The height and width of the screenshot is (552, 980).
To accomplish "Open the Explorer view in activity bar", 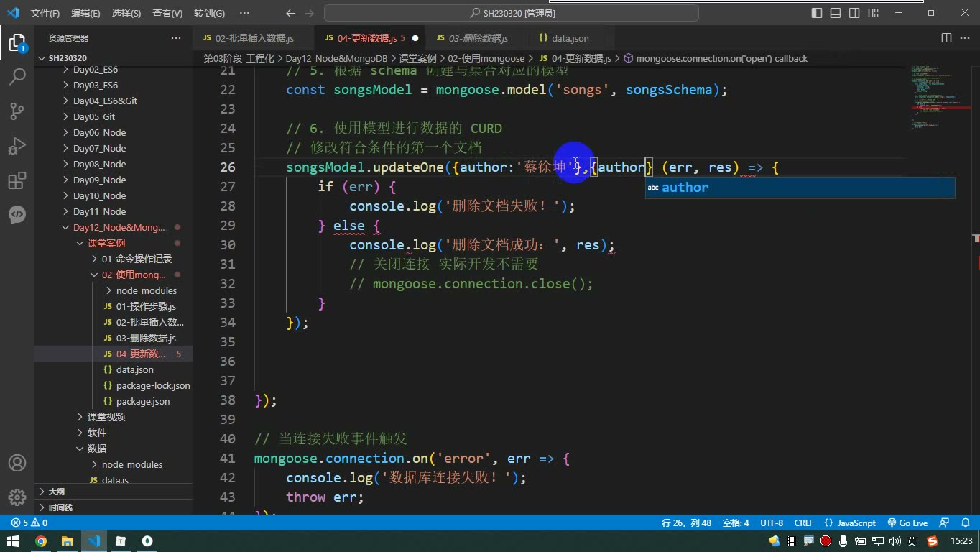I will click(17, 42).
